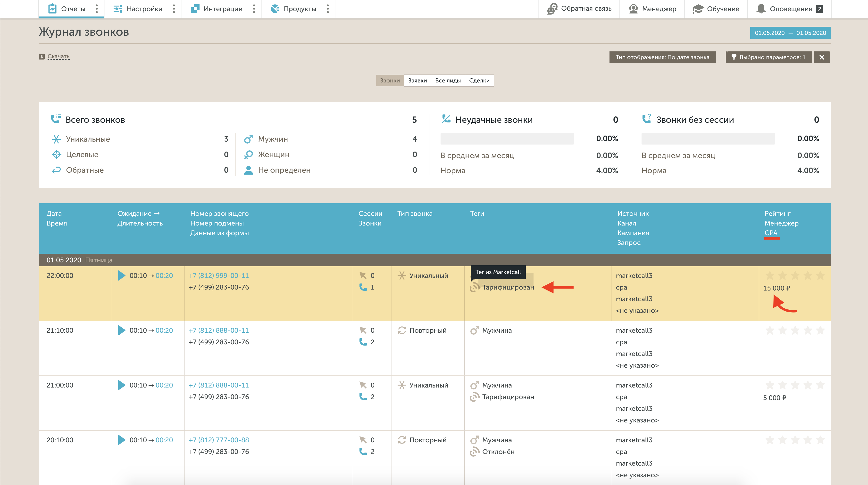The width and height of the screenshot is (868, 485).
Task: Click calls phone icon in 22:00:00 row
Action: coord(363,287)
